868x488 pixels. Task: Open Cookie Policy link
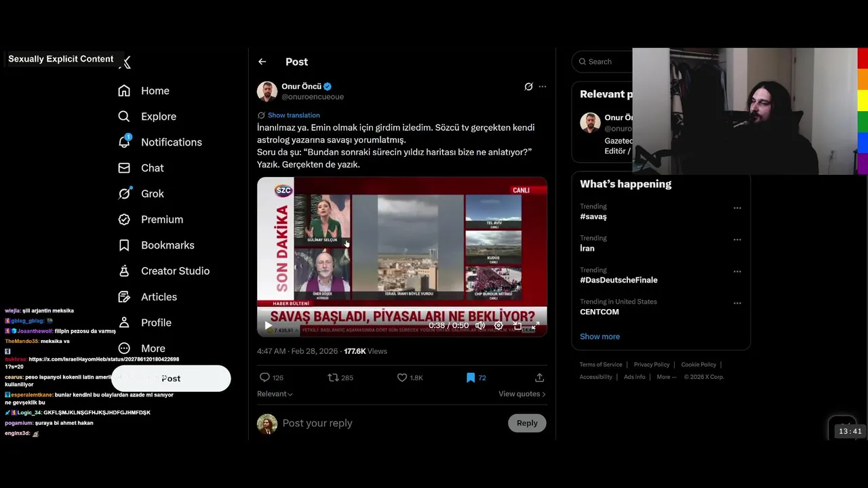(698, 365)
